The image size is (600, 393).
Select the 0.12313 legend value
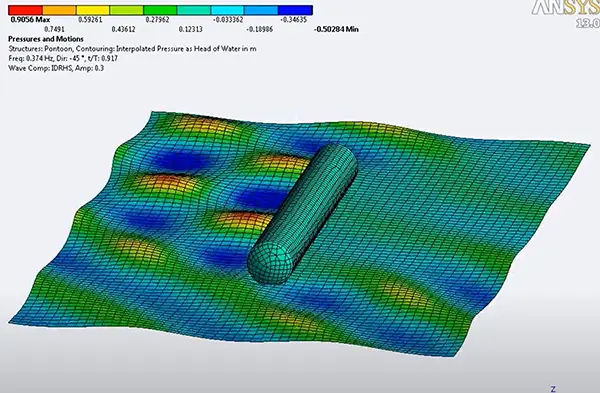pos(191,29)
